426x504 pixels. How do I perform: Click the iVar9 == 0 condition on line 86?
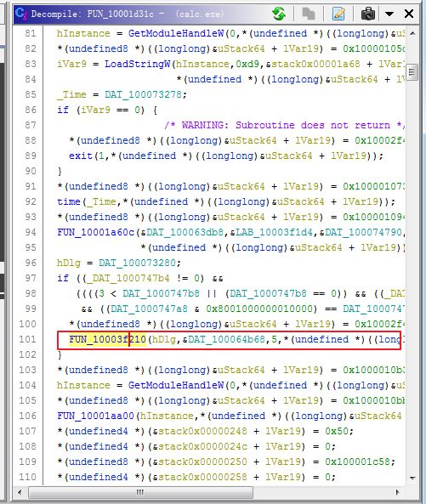pos(111,110)
